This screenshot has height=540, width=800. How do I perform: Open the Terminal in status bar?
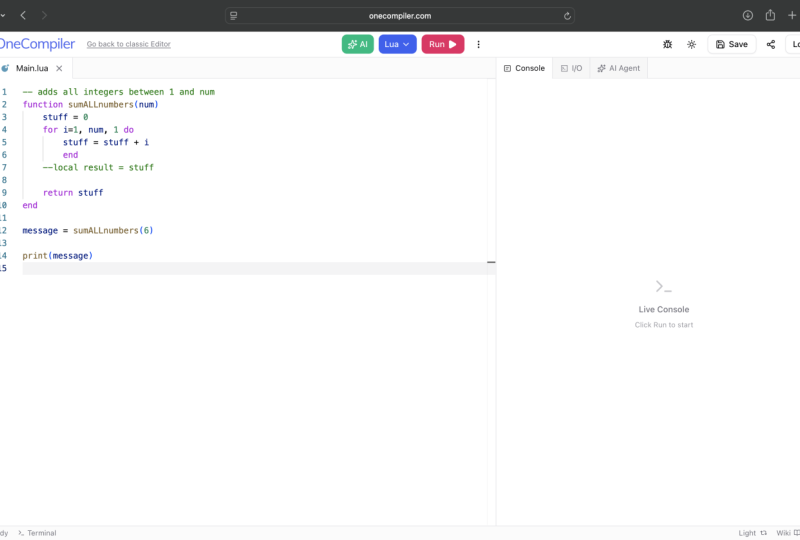37,533
